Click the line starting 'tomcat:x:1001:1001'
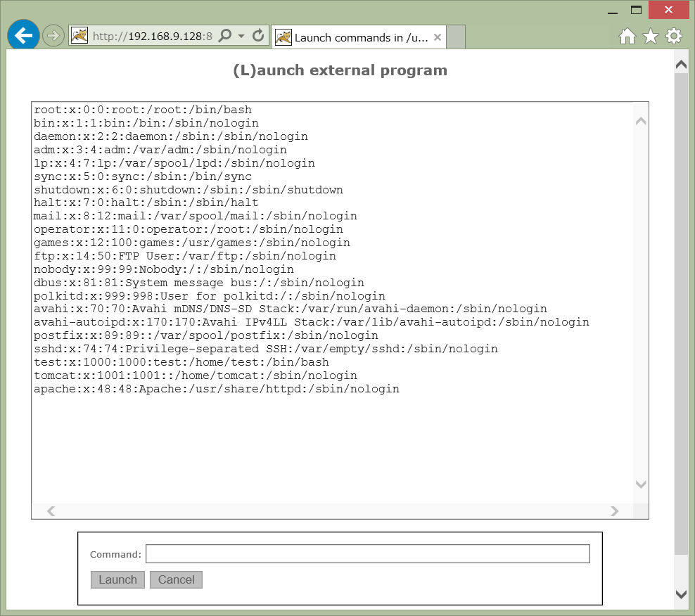The width and height of the screenshot is (695, 616). [x=196, y=375]
